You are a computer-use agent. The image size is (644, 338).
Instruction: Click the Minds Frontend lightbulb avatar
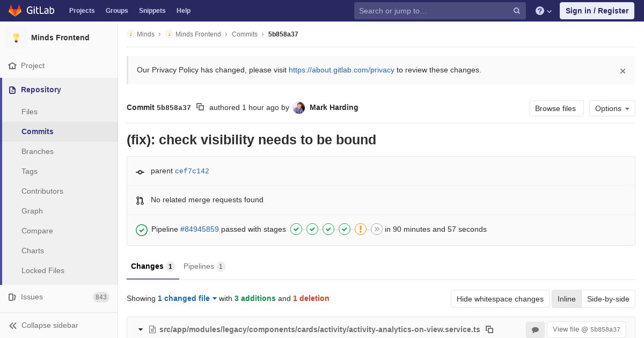tap(16, 38)
